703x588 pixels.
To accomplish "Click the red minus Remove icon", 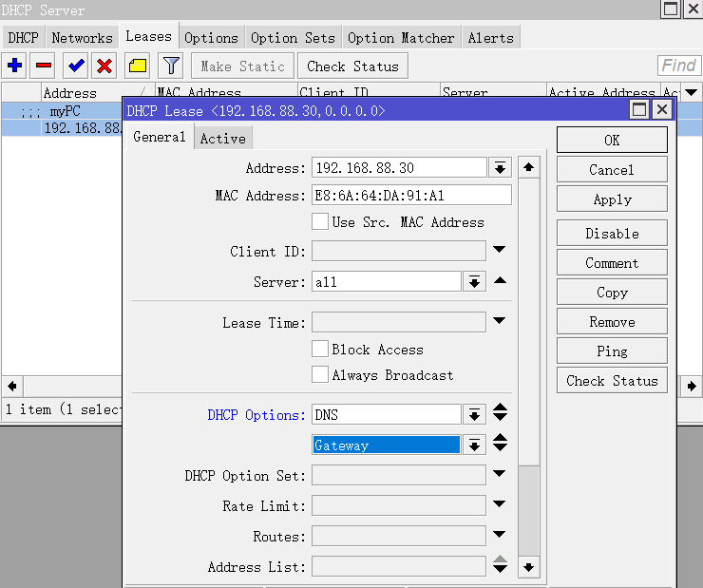I will tap(44, 66).
